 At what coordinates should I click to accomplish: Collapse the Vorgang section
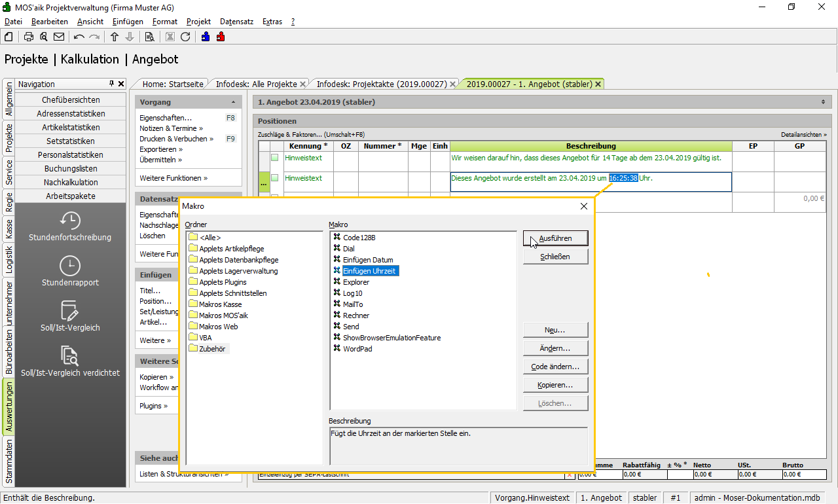(x=234, y=103)
